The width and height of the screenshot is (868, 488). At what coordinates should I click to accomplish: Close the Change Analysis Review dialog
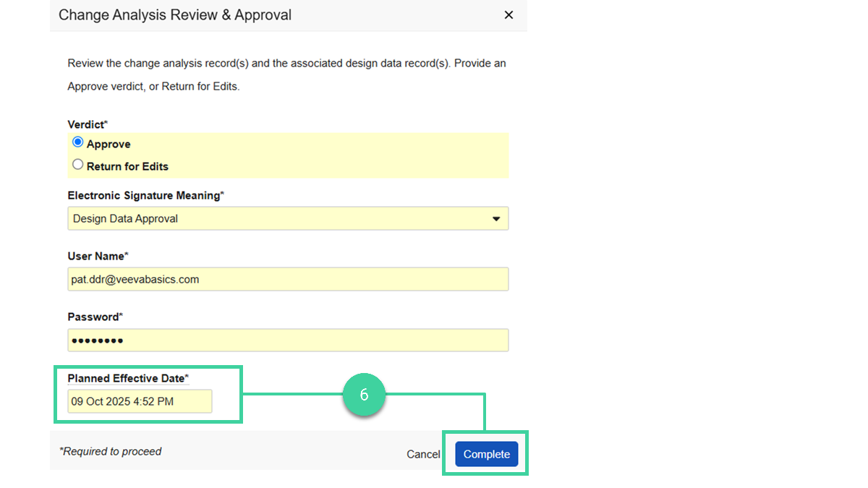509,14
